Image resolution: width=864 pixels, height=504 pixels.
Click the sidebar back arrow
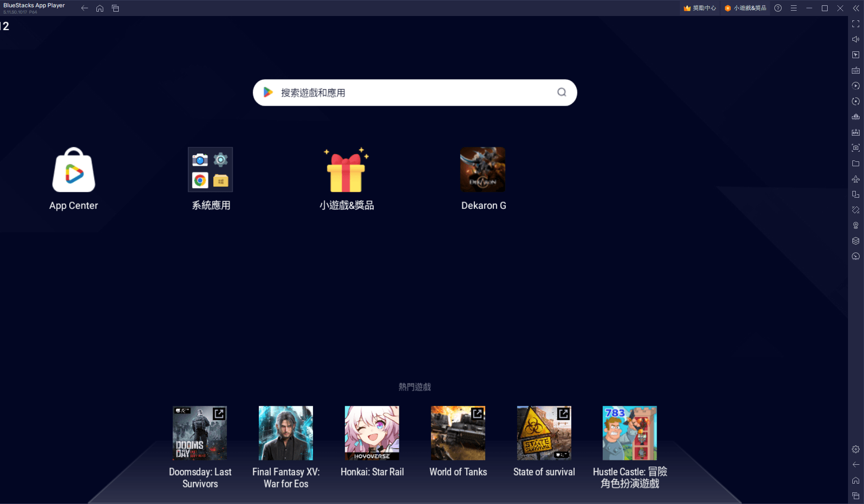(856, 465)
